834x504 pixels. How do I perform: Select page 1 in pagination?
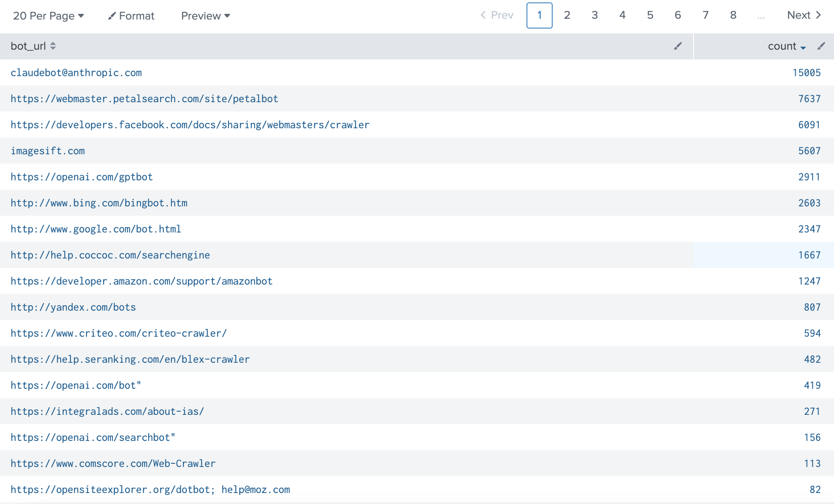(539, 15)
